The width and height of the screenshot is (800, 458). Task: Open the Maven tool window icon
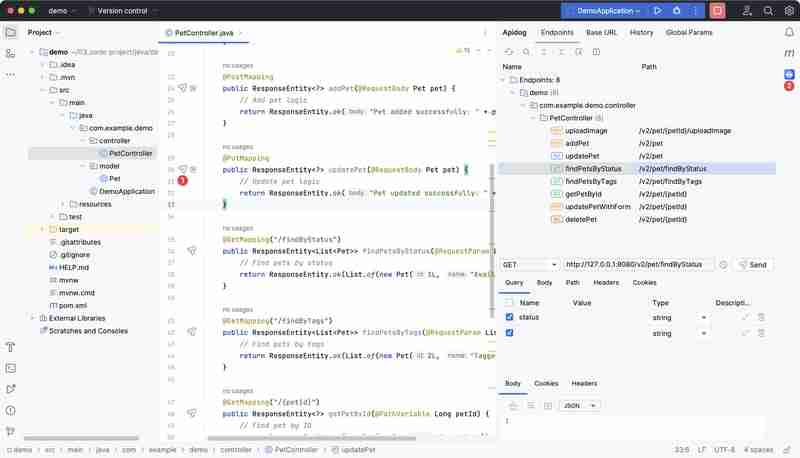(x=789, y=53)
